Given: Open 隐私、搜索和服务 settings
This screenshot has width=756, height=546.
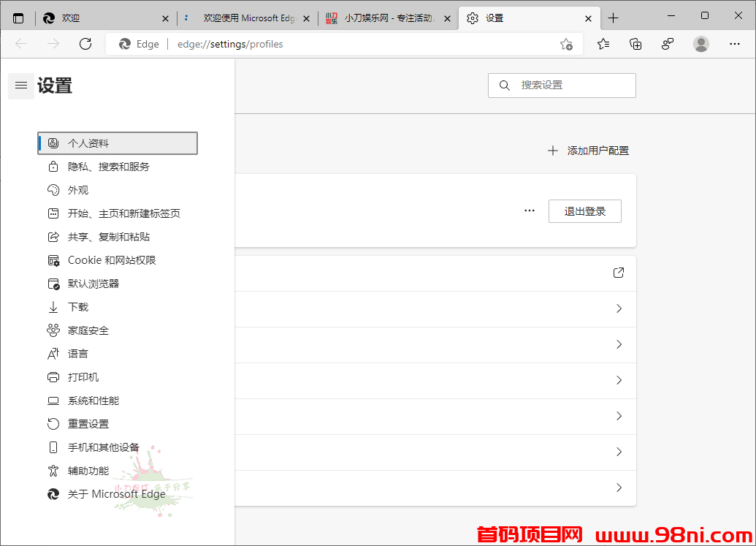Looking at the screenshot, I should pyautogui.click(x=118, y=167).
